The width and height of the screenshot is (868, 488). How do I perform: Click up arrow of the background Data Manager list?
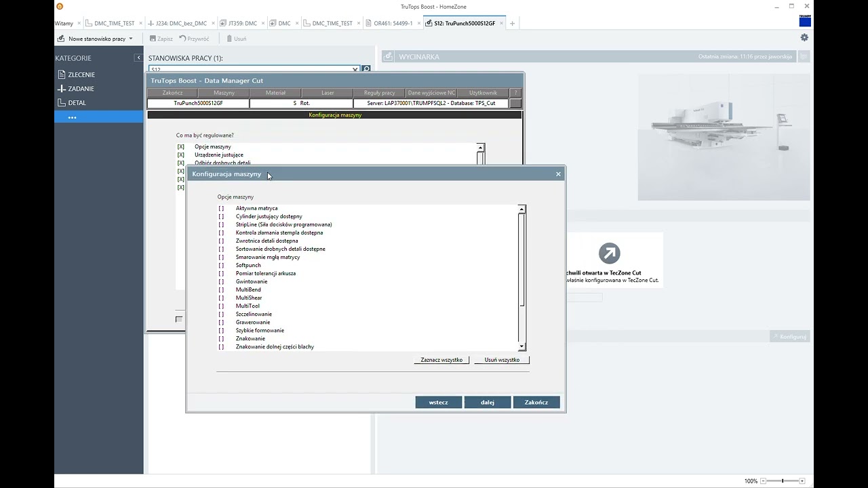[480, 148]
